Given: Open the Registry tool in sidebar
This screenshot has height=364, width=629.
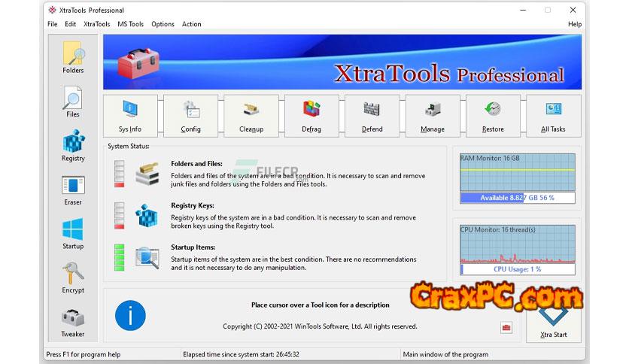Looking at the screenshot, I should (73, 145).
